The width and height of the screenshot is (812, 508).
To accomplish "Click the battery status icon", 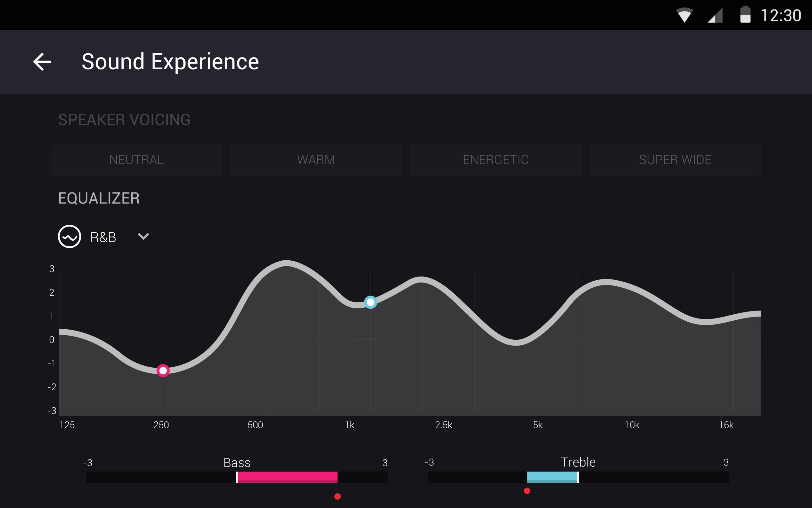I will [745, 15].
